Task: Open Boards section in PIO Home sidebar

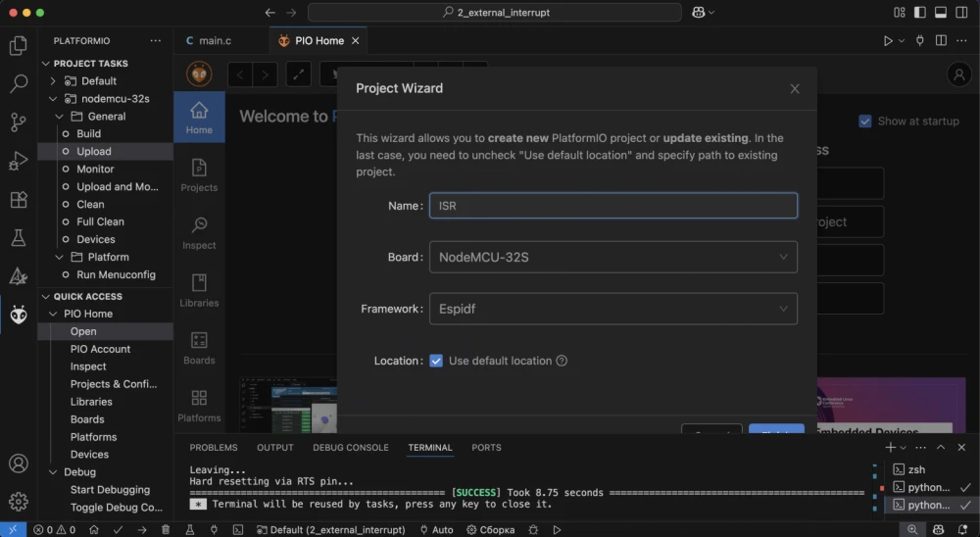Action: click(x=199, y=348)
